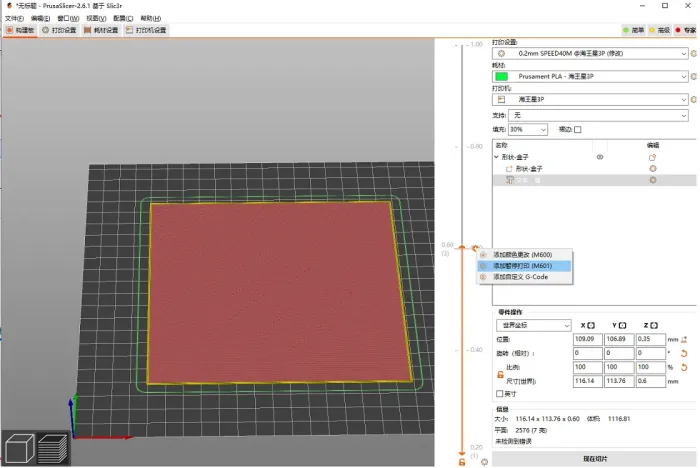The width and height of the screenshot is (700, 468).
Task: Click the X axis mirror icon
Action: click(x=591, y=325)
